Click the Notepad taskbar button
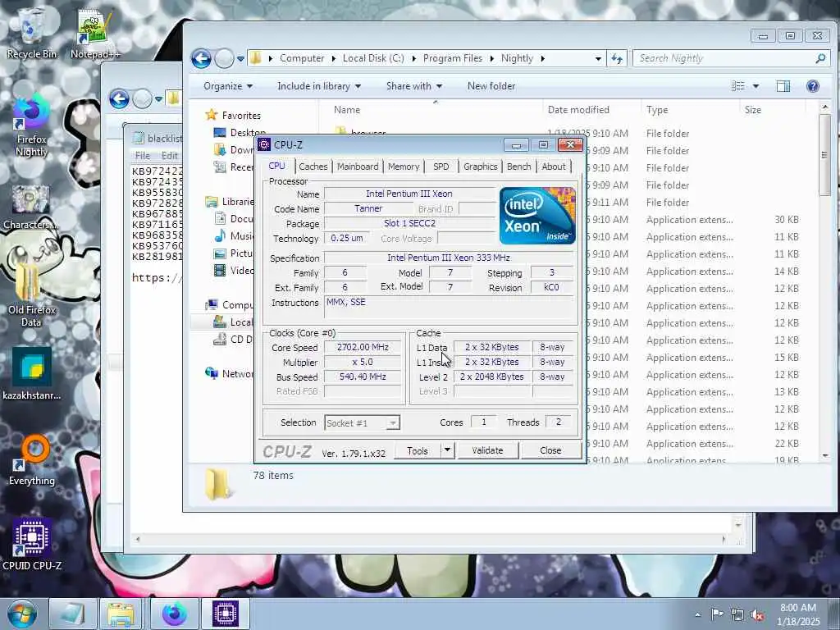 point(72,614)
